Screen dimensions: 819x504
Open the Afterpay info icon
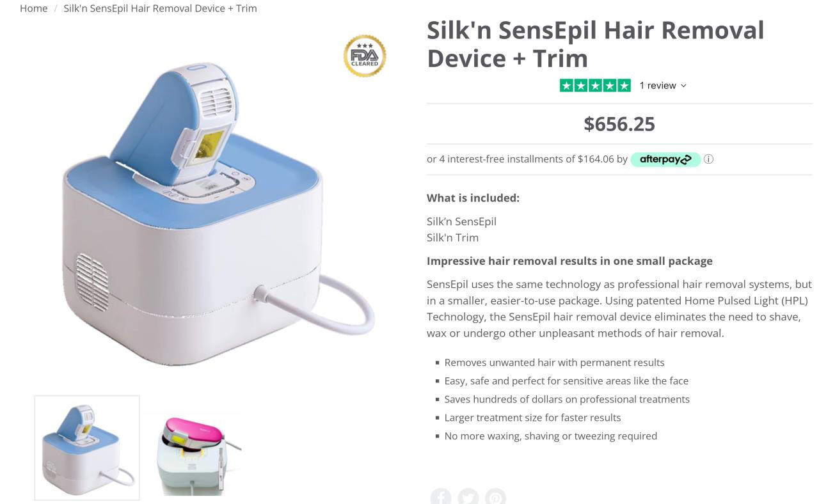point(708,159)
